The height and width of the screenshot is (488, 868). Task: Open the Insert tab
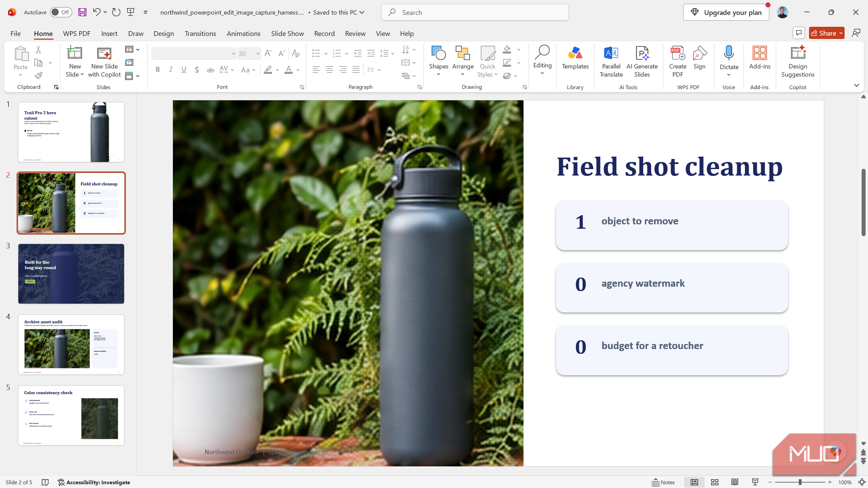109,33
